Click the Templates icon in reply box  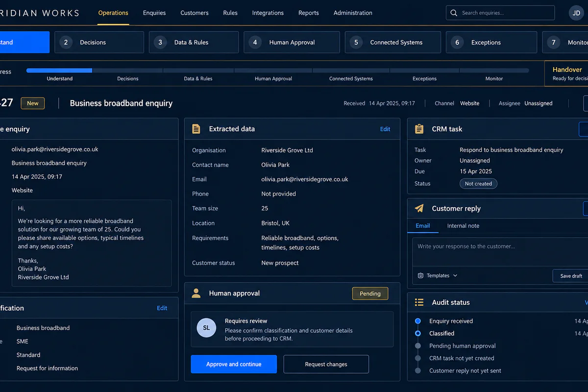pos(420,276)
